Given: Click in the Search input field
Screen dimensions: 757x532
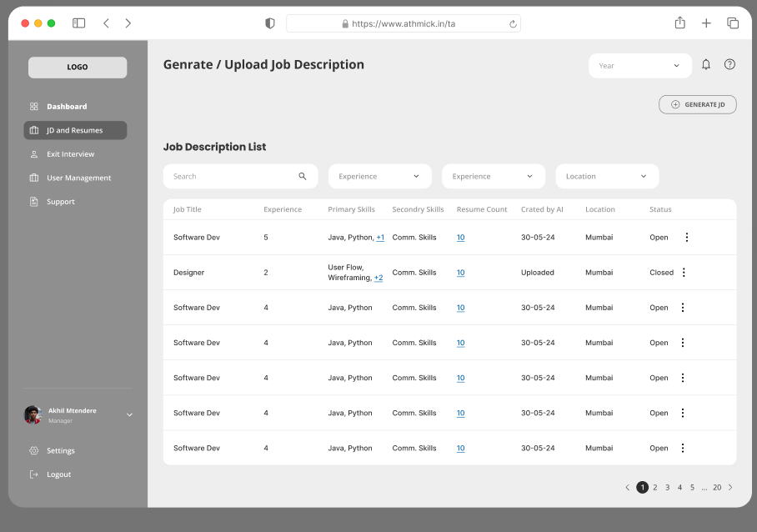Looking at the screenshot, I should (x=240, y=176).
